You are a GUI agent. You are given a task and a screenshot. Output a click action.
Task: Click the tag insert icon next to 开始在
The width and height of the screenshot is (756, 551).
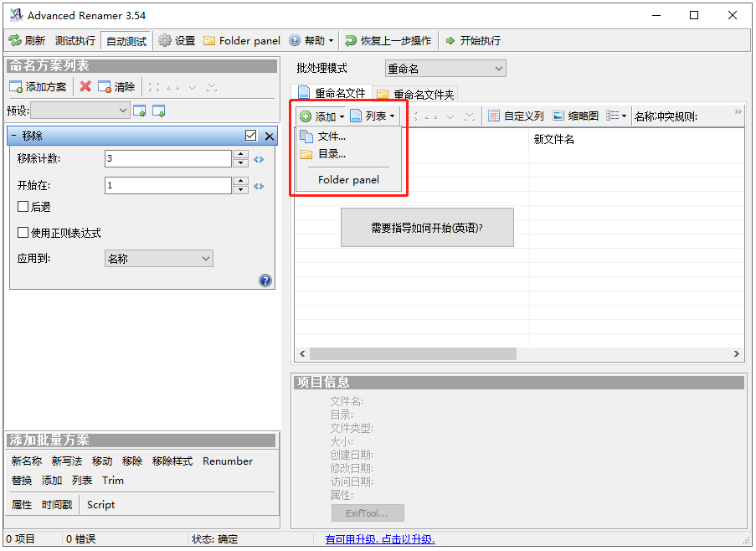259,187
